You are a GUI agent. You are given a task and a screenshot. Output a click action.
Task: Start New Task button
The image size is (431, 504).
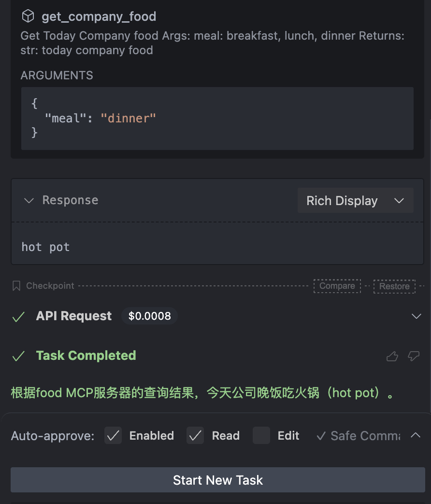pos(218,480)
